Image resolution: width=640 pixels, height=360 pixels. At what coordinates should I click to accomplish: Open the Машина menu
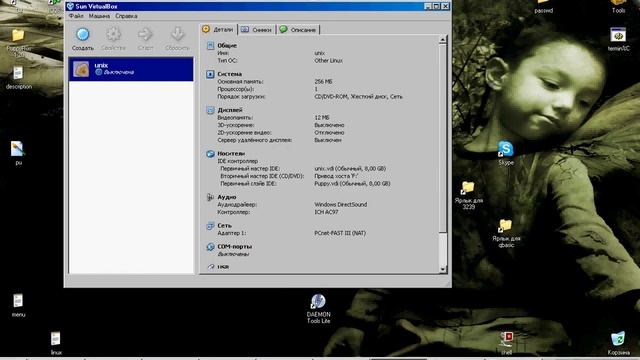click(99, 16)
